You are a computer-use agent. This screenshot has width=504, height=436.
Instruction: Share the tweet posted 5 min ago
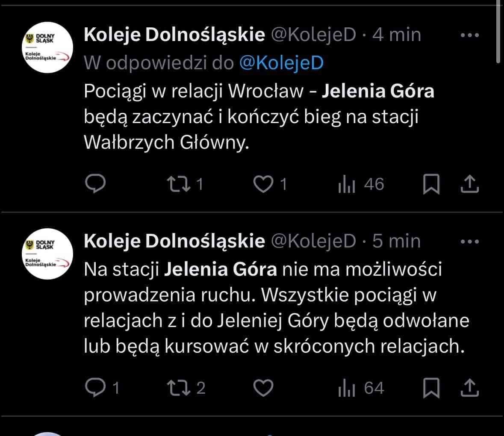point(470,388)
